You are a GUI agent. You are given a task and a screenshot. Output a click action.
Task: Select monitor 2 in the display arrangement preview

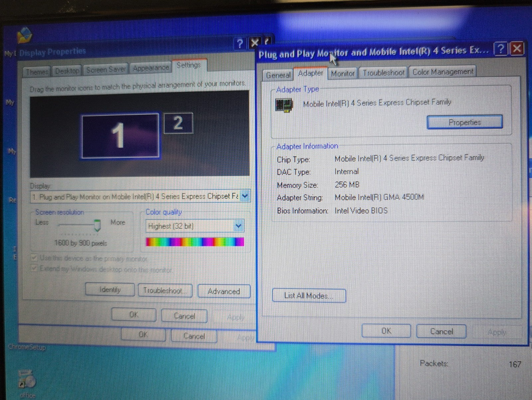[x=178, y=123]
